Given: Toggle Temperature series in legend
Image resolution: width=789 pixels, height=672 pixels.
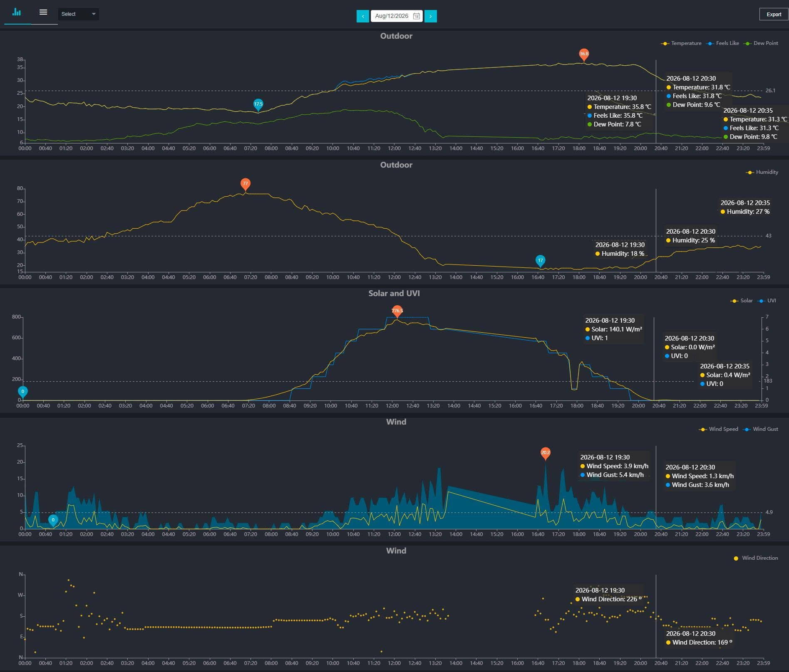Looking at the screenshot, I should pyautogui.click(x=681, y=43).
